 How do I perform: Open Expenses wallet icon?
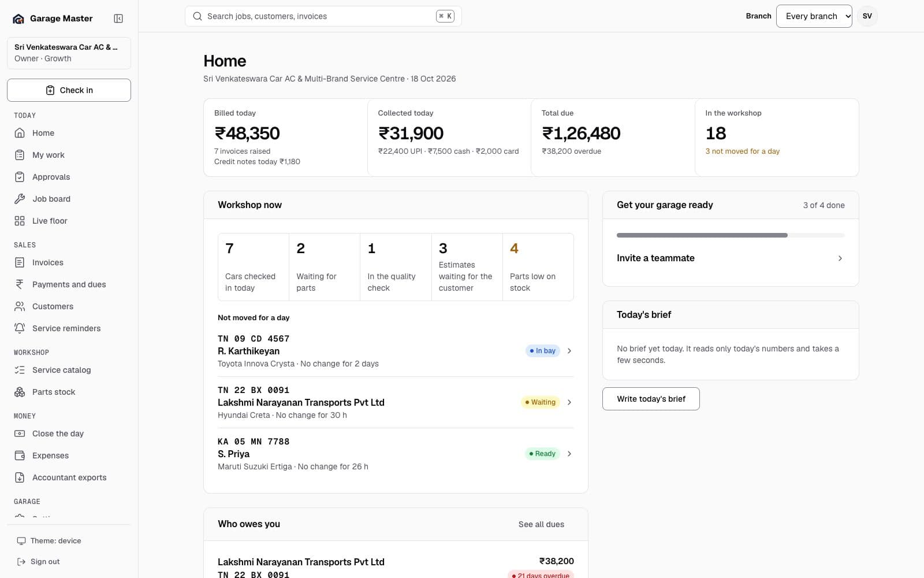(x=20, y=455)
